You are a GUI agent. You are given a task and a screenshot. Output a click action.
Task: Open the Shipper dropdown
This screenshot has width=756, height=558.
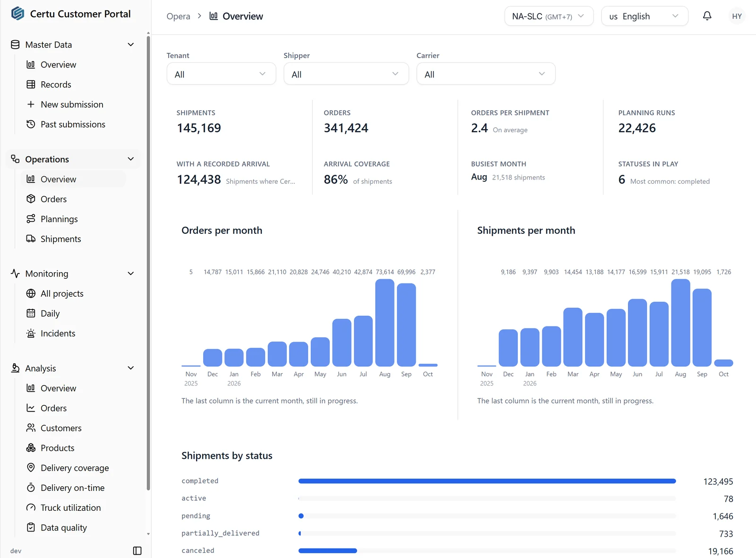point(346,74)
